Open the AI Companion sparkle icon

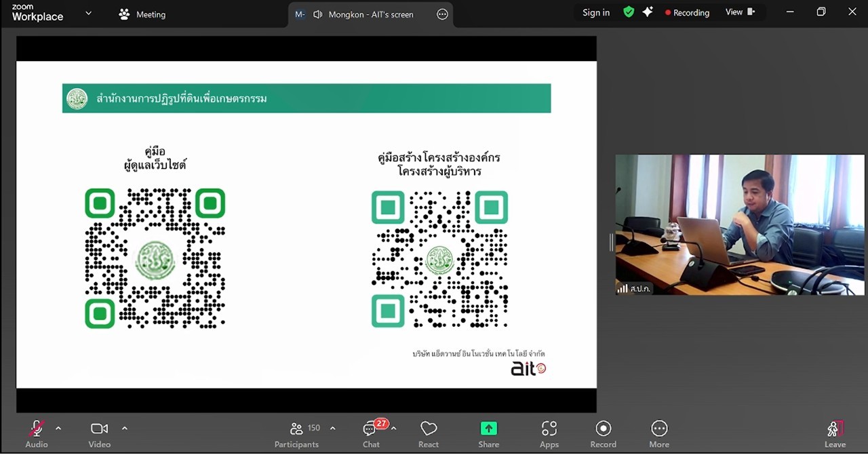coord(648,12)
